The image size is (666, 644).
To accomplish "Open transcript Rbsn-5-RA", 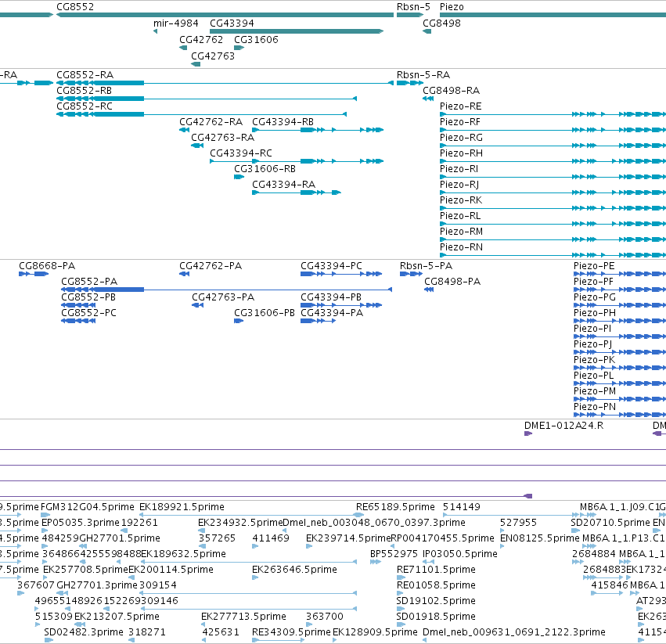I will [423, 75].
